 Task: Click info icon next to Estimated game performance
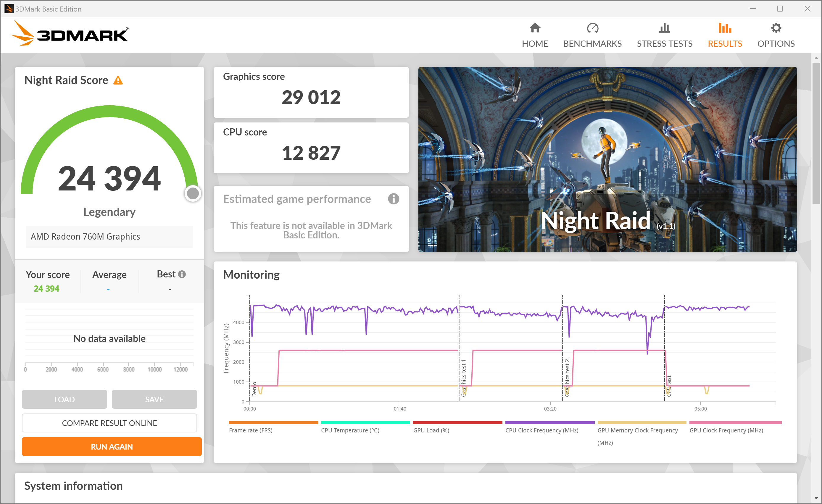(x=393, y=199)
